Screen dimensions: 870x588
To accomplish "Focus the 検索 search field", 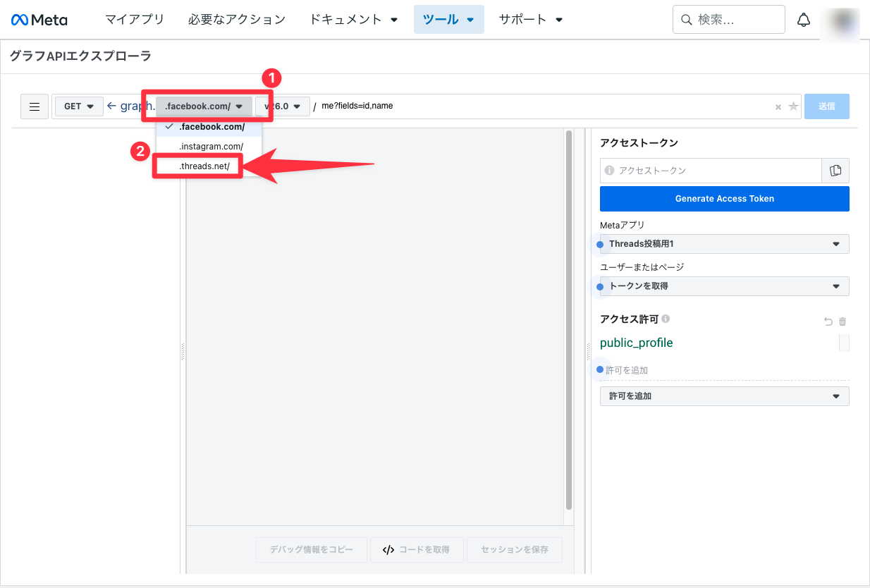I will click(x=729, y=20).
